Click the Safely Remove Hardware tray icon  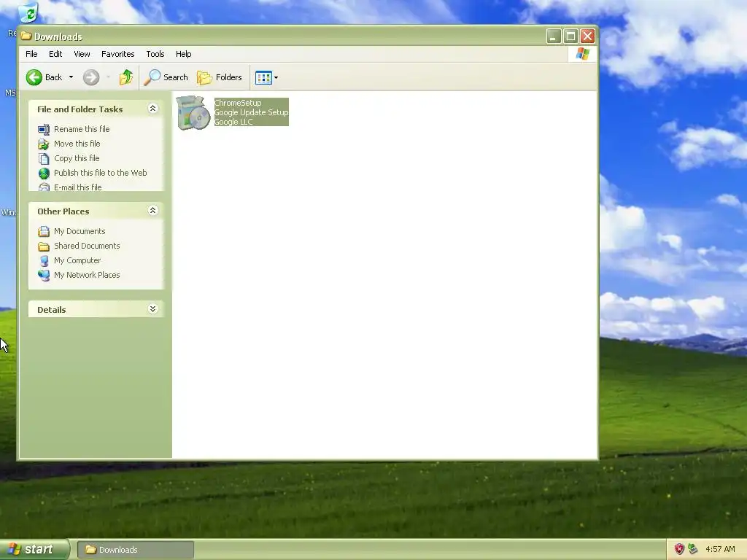point(693,549)
